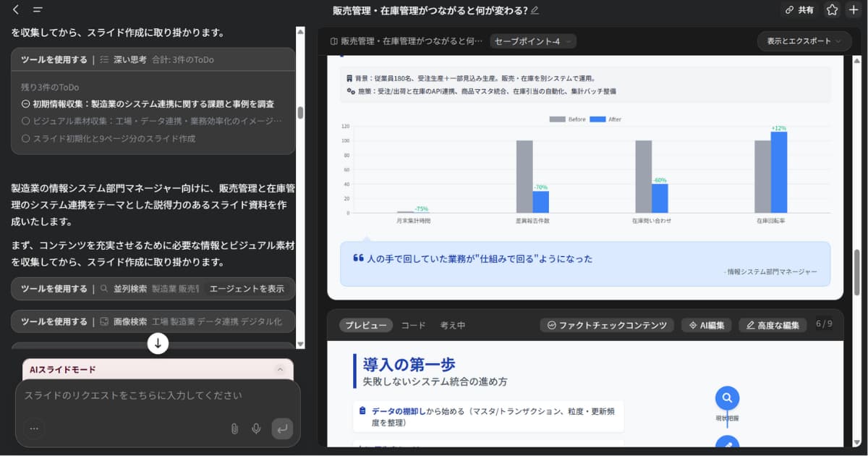Click the plus icon to start new
868x456 pixels.
pyautogui.click(x=853, y=10)
